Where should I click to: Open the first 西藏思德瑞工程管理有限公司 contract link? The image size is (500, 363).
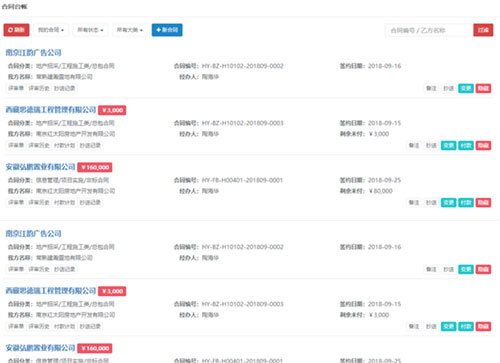pos(51,110)
